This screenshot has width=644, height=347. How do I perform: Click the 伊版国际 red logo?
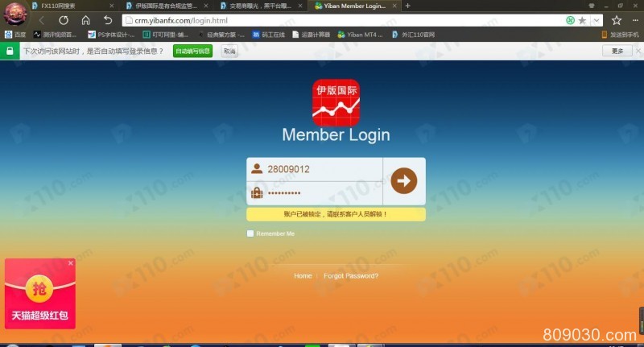pos(336,103)
